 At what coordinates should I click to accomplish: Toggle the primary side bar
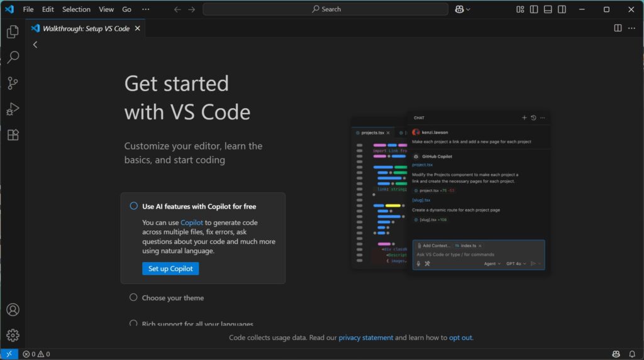[534, 9]
